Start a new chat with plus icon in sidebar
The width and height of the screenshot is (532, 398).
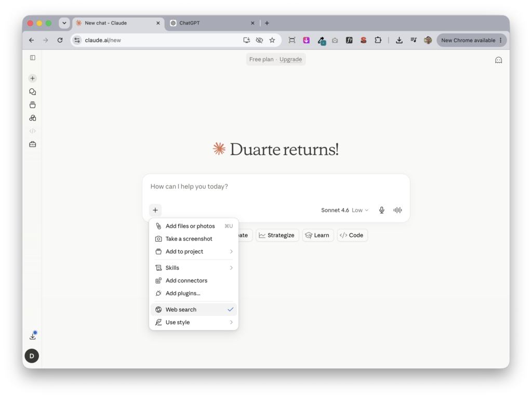[x=33, y=78]
